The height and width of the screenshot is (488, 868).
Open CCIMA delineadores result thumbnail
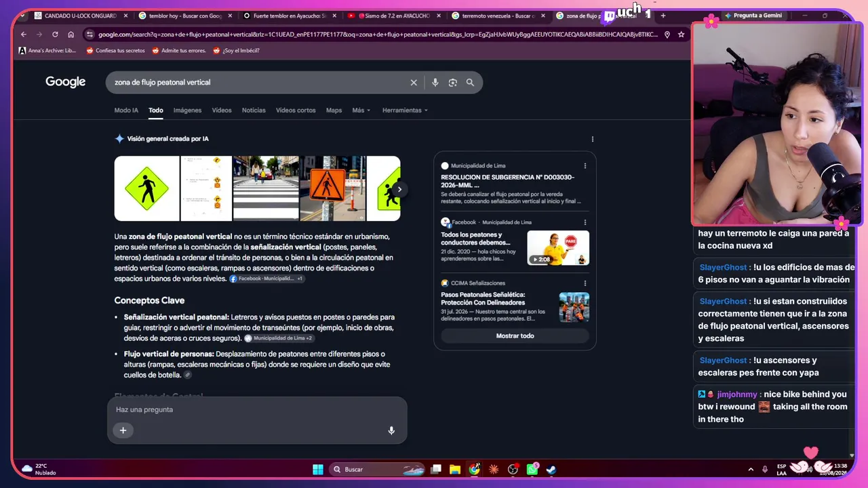(574, 307)
